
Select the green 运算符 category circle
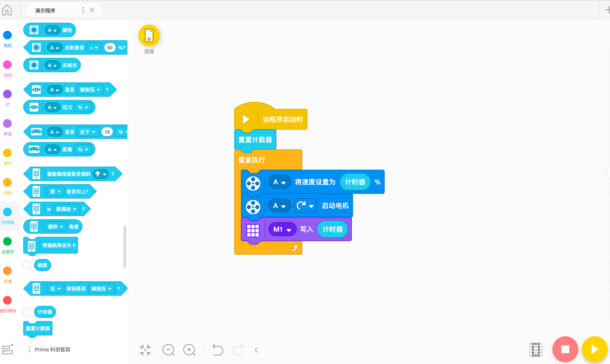[x=7, y=241]
